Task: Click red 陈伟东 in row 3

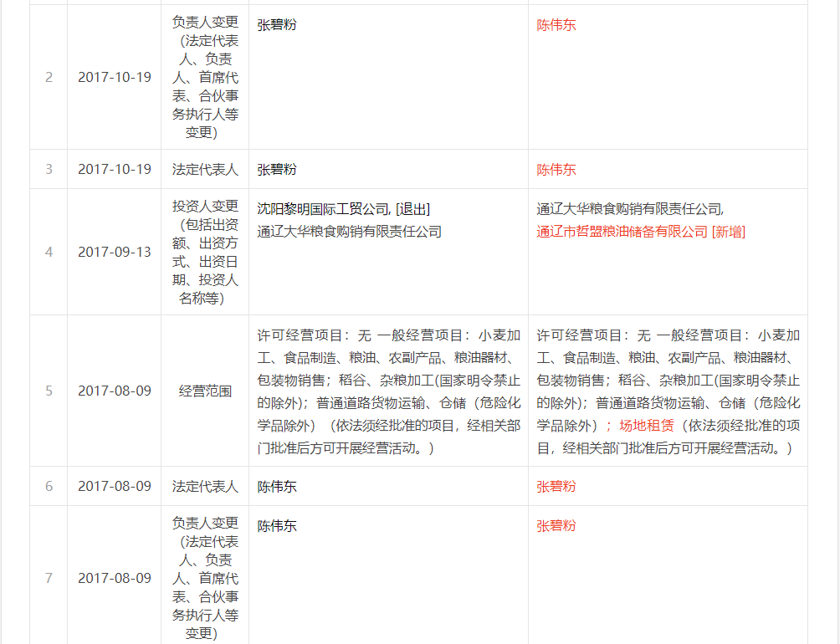Action: 556,170
